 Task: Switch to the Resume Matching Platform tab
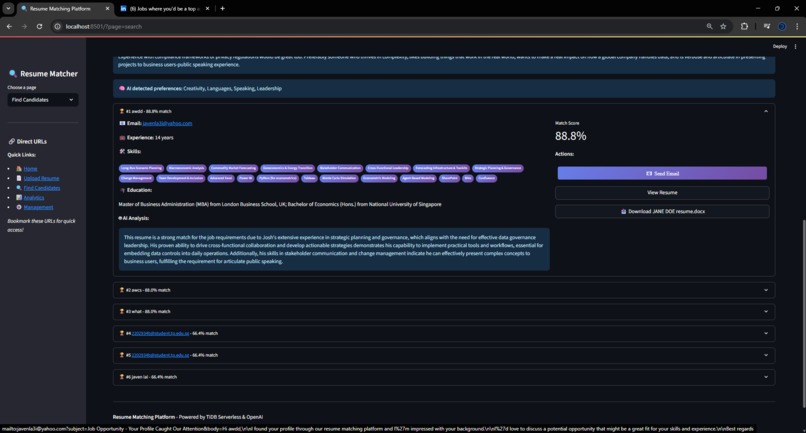(x=65, y=8)
